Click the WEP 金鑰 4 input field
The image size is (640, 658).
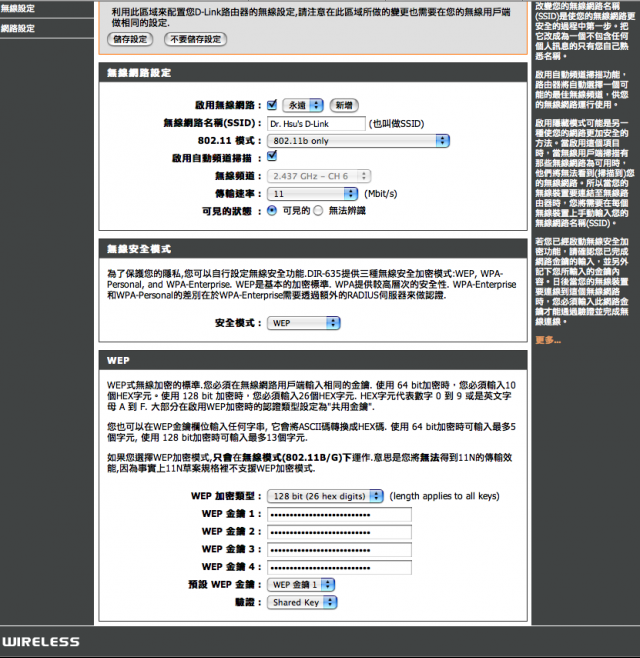coord(340,567)
